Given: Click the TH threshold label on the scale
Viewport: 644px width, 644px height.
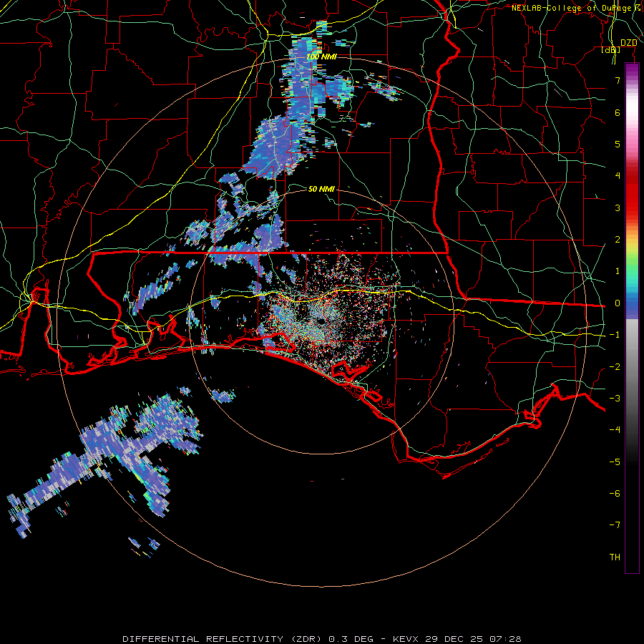Looking at the screenshot, I should click(615, 557).
